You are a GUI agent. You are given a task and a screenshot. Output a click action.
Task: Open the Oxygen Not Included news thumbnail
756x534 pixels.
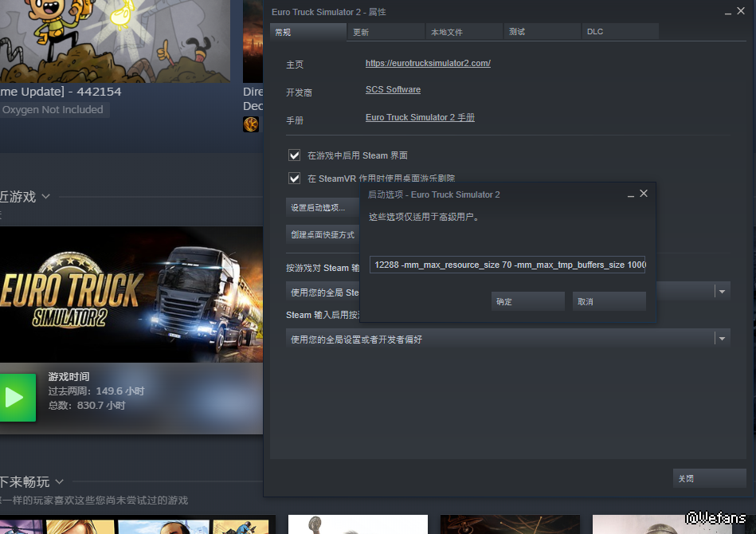pyautogui.click(x=115, y=41)
